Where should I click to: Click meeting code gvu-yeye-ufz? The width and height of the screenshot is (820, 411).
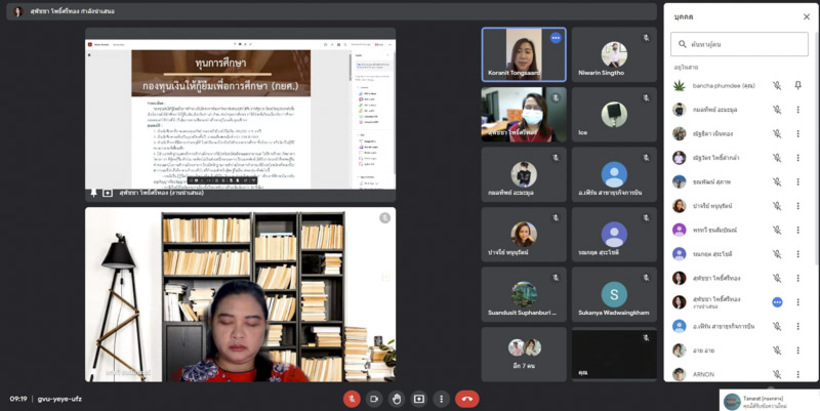coord(60,399)
